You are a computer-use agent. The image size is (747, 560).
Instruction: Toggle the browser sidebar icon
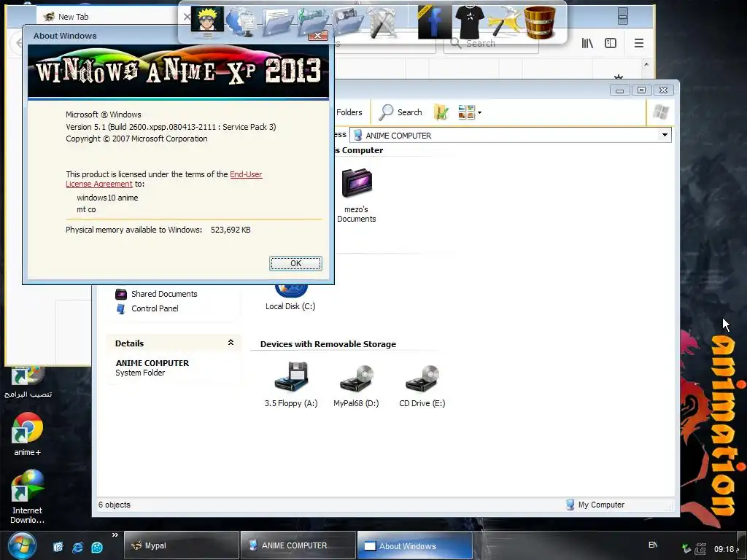(x=611, y=43)
